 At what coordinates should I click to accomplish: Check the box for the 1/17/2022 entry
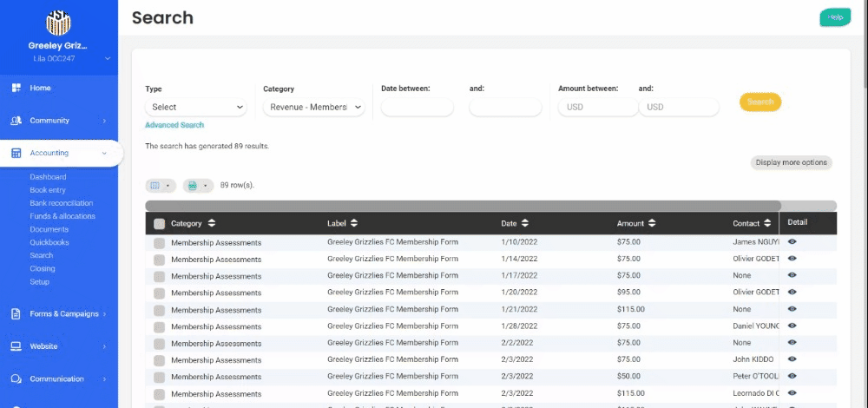[x=159, y=276]
